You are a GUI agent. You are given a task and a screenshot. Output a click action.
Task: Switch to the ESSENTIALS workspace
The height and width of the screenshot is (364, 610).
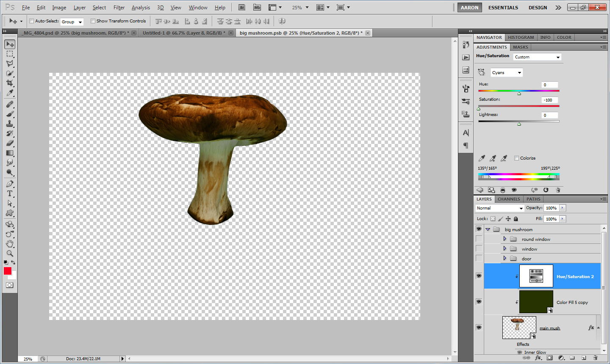[x=503, y=8]
